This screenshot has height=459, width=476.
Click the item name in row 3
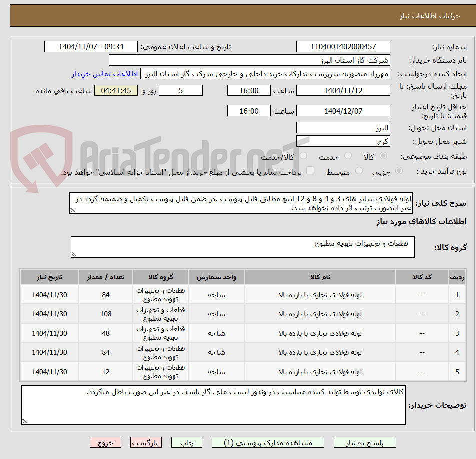320,333
